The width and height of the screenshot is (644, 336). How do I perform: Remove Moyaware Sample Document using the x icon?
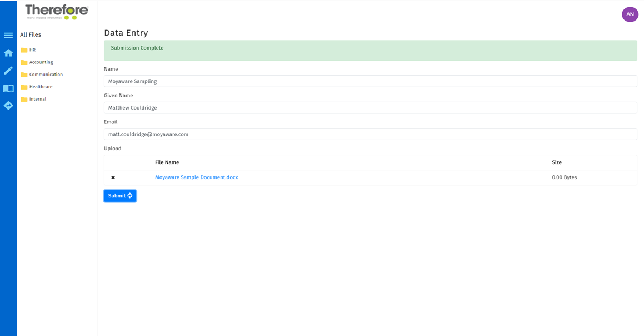pos(113,177)
